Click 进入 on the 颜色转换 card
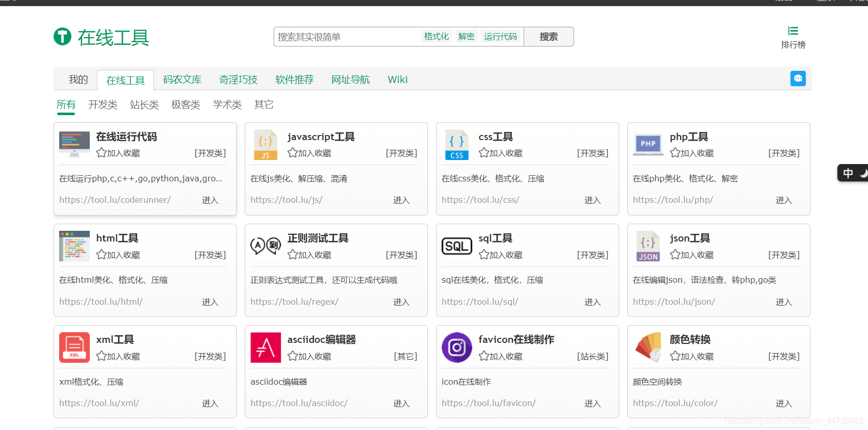This screenshot has width=868, height=430. [784, 404]
